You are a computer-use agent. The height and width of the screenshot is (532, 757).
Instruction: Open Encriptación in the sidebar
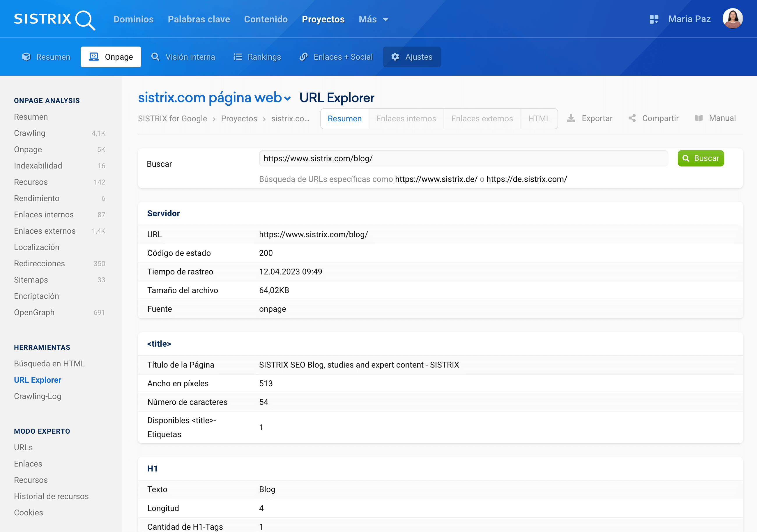point(36,296)
